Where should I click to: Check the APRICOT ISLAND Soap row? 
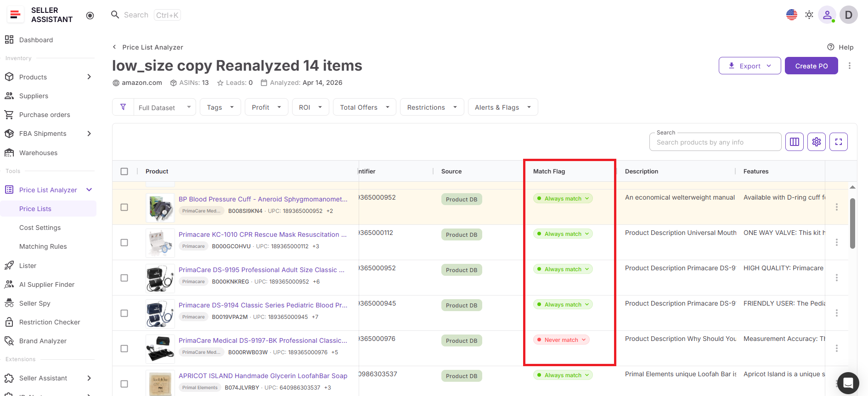[124, 384]
